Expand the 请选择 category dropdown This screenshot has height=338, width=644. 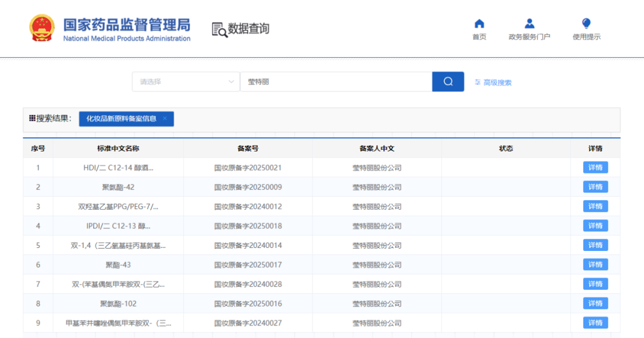click(185, 82)
